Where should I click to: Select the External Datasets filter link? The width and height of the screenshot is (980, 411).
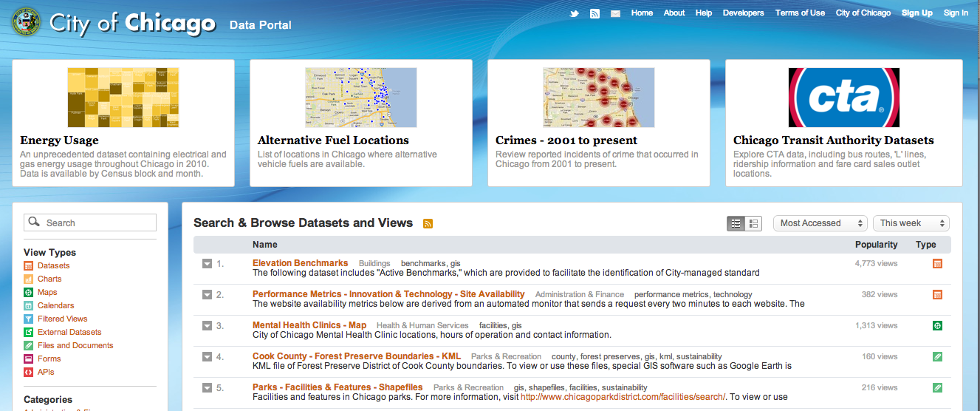(x=69, y=332)
